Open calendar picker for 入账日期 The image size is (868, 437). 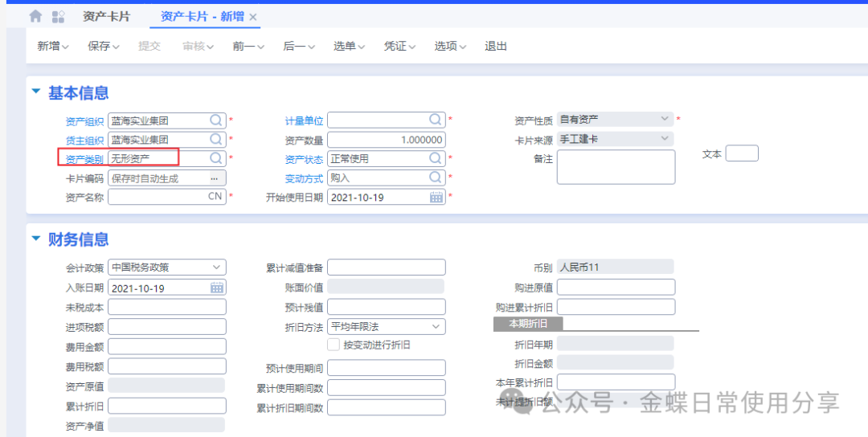point(217,288)
